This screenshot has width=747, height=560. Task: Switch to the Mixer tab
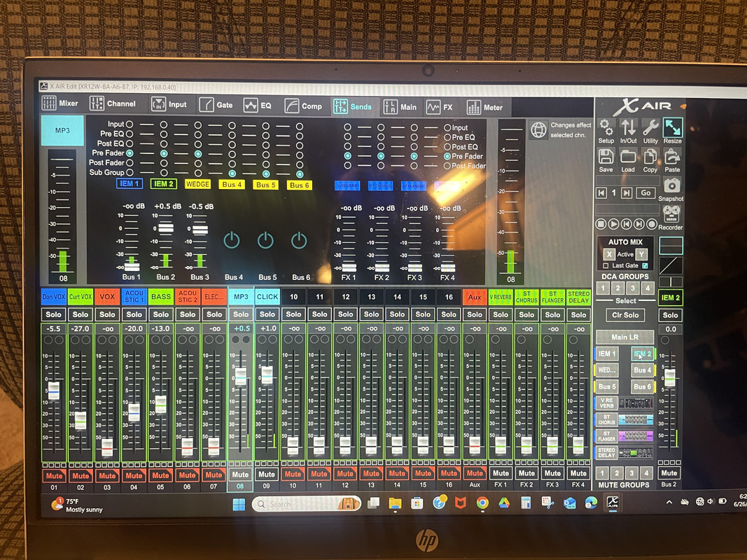[60, 103]
